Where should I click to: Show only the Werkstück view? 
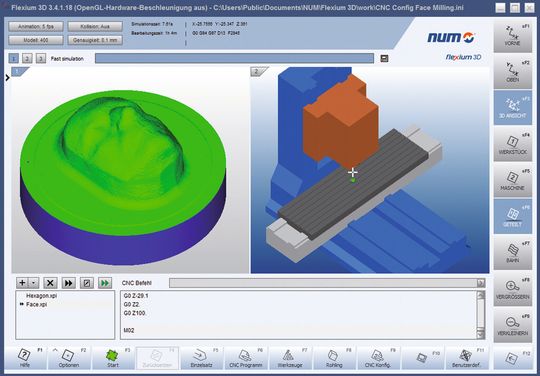pyautogui.click(x=512, y=144)
